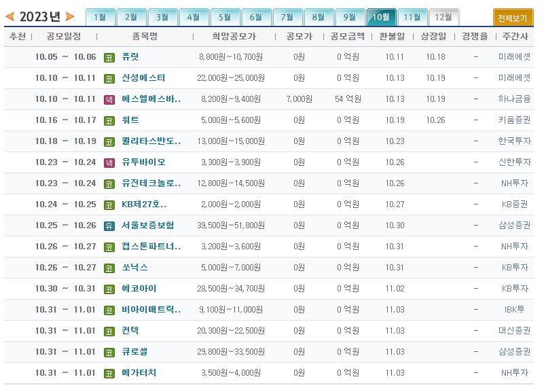Click KONEX market icon beside 에스엘에스바..
This screenshot has height=392, width=544.
[x=109, y=100]
